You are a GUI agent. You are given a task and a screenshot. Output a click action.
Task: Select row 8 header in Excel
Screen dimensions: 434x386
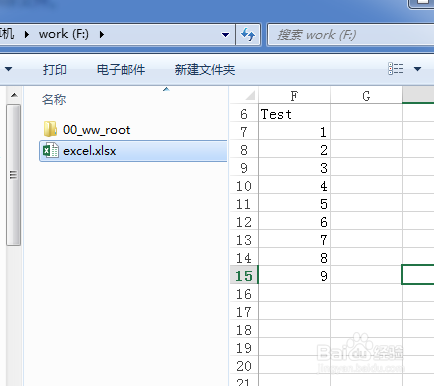point(244,150)
